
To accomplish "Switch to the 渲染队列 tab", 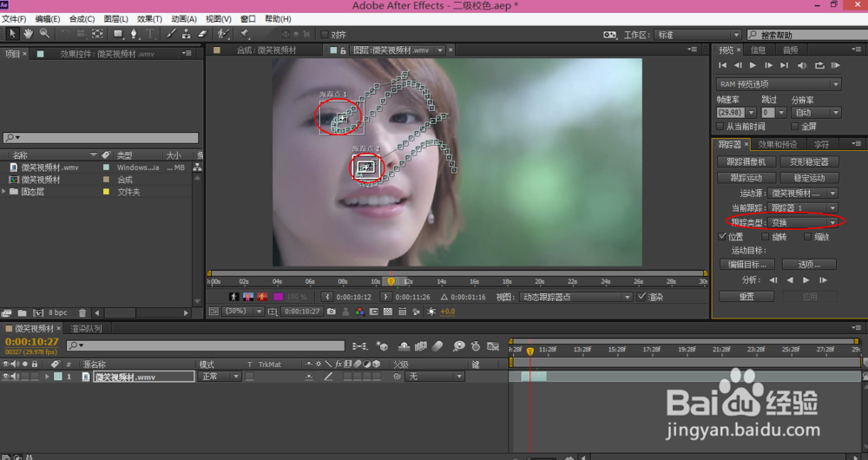I will 86,329.
